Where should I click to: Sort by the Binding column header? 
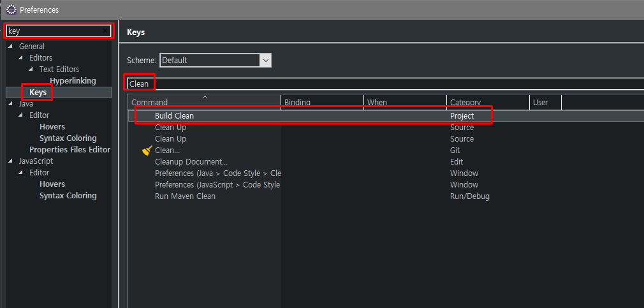pos(323,102)
